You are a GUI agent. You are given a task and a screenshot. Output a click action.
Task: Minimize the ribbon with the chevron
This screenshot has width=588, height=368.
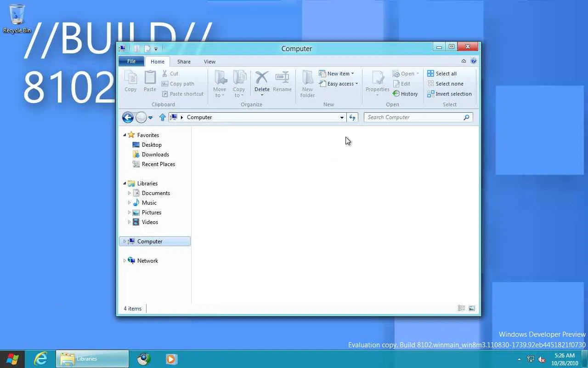(464, 61)
